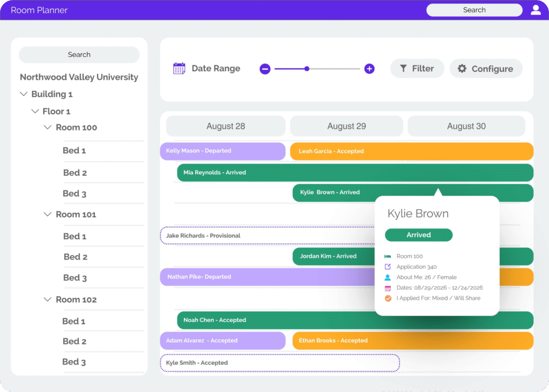Collapse the Room 100 node
Viewport: 549px width, 392px height.
click(x=48, y=127)
